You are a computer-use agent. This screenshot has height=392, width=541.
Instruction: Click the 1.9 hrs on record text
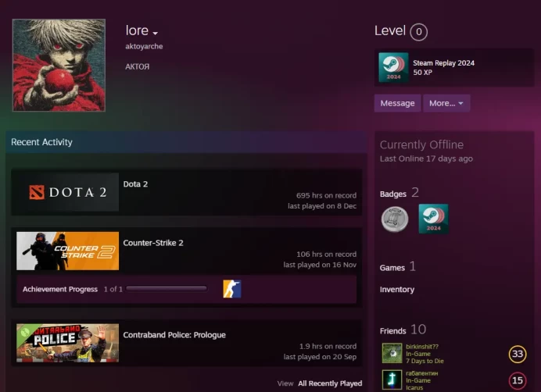pos(328,346)
